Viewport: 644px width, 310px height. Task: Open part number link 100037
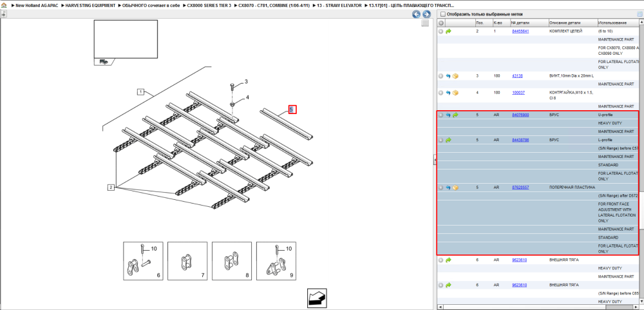point(518,93)
